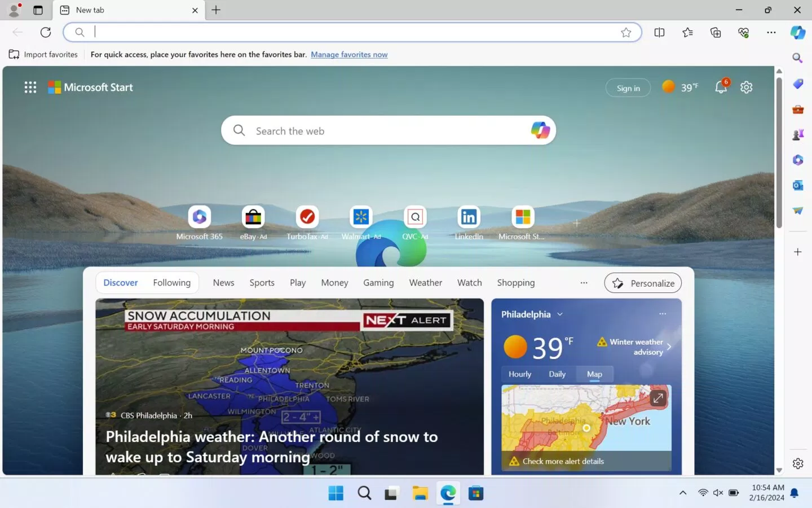Open a new tab with plus button
Image resolution: width=812 pixels, height=508 pixels.
(216, 10)
